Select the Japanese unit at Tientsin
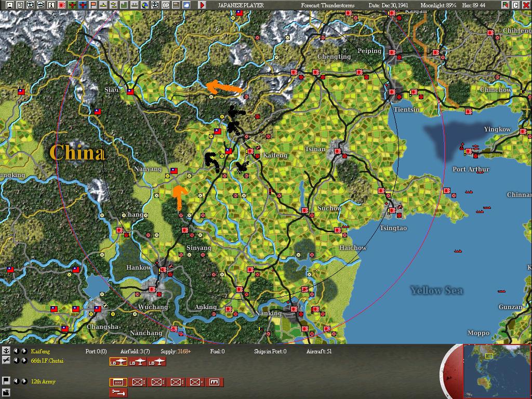The image size is (532, 399). pos(392,92)
